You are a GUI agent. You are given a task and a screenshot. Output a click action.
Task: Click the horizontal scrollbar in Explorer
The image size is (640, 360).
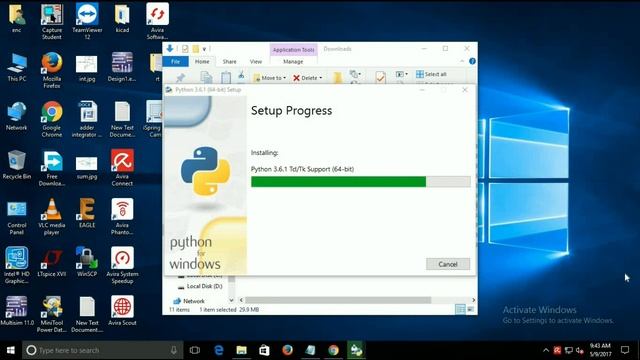(338, 300)
